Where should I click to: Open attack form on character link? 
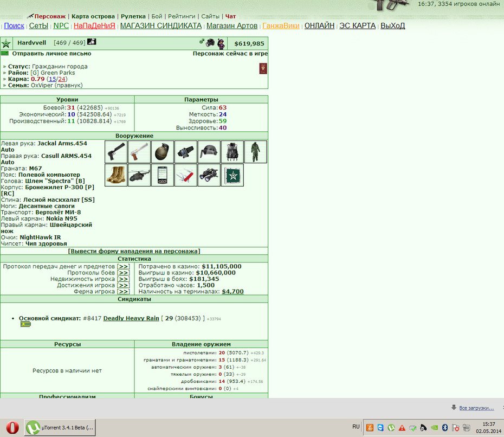click(134, 251)
